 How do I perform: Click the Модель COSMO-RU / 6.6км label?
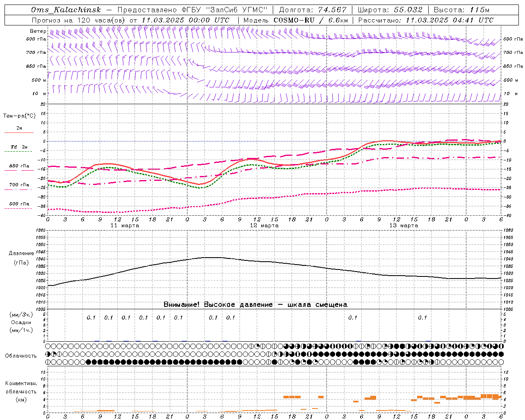point(296,20)
